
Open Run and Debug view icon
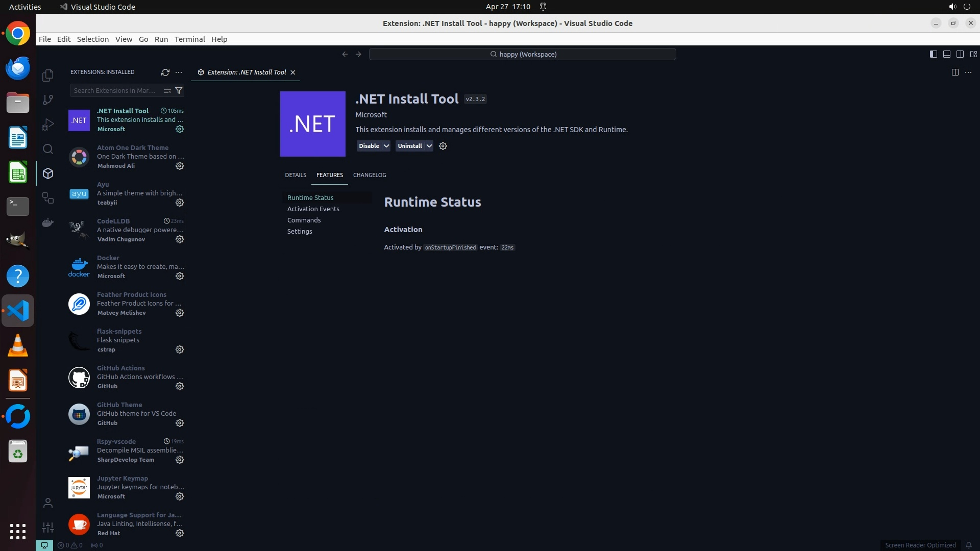(x=48, y=124)
